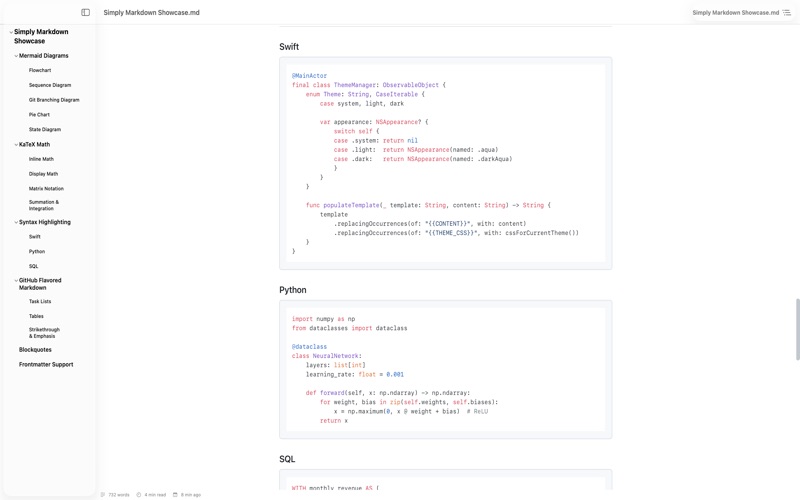Click the @MainActor line in Swift code
This screenshot has width=800, height=500.
point(309,76)
